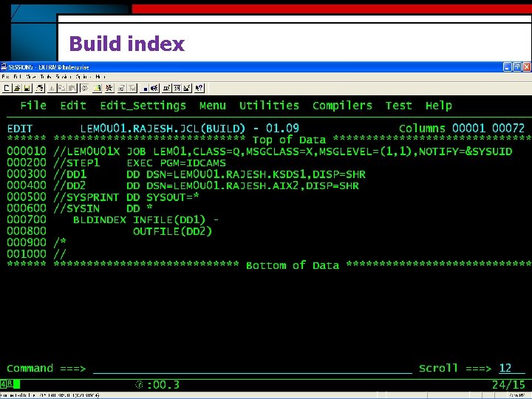This screenshot has height=399, width=532.
Task: Click the Copy toolbar icon
Action: (62, 88)
